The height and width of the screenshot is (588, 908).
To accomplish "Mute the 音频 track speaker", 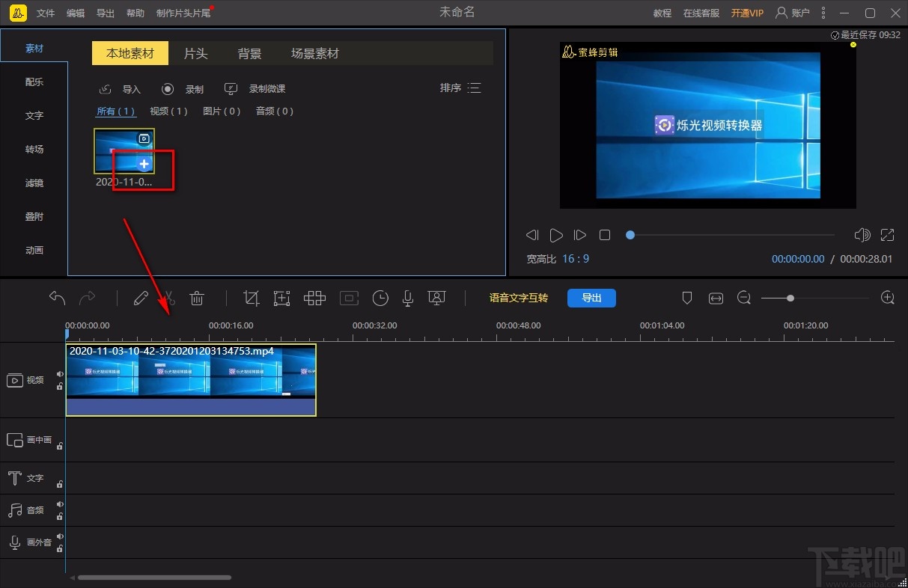I will click(x=60, y=504).
